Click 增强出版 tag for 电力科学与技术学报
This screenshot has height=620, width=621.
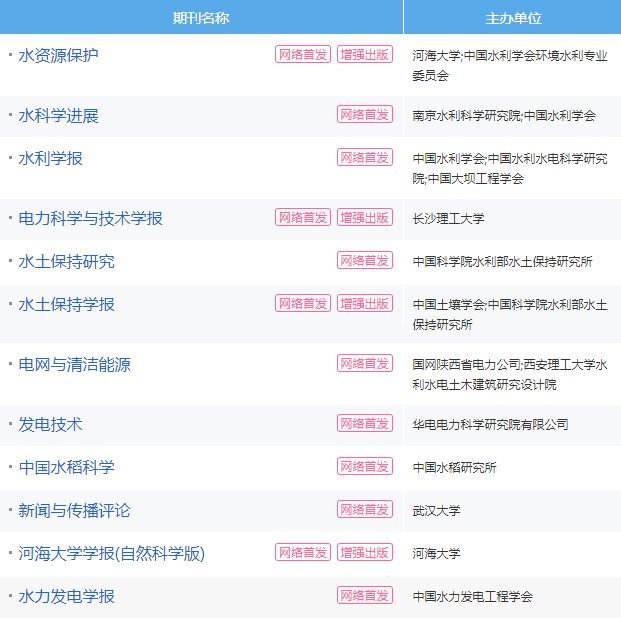point(365,217)
